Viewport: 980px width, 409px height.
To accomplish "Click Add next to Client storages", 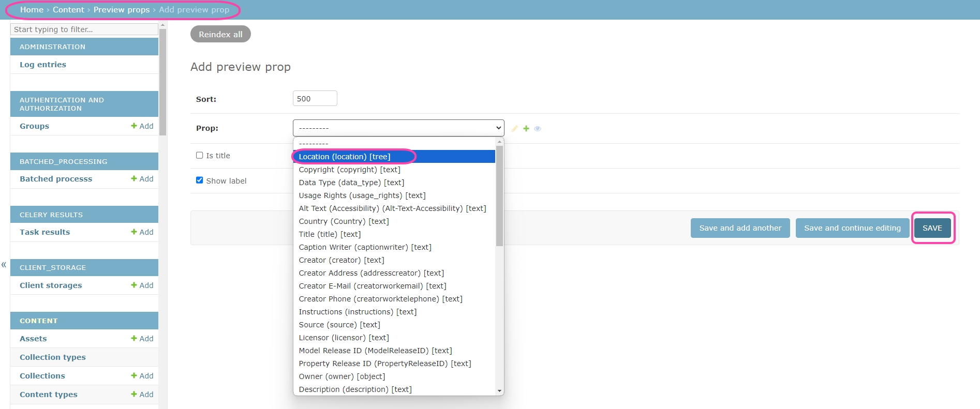I will coord(142,285).
